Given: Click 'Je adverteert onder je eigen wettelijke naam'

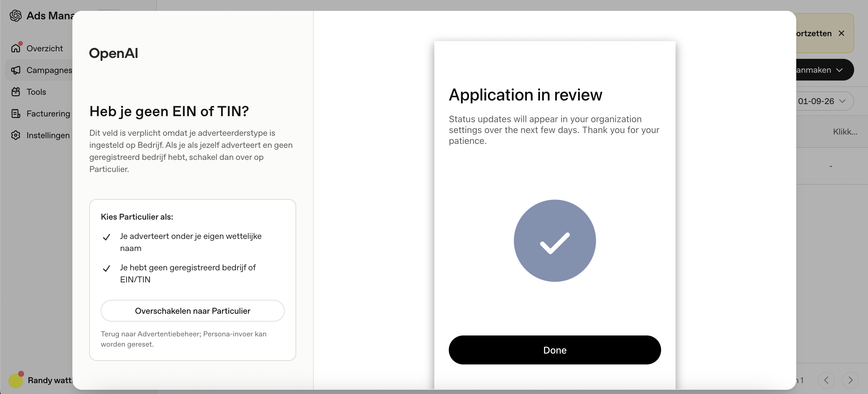Looking at the screenshot, I should click(191, 242).
